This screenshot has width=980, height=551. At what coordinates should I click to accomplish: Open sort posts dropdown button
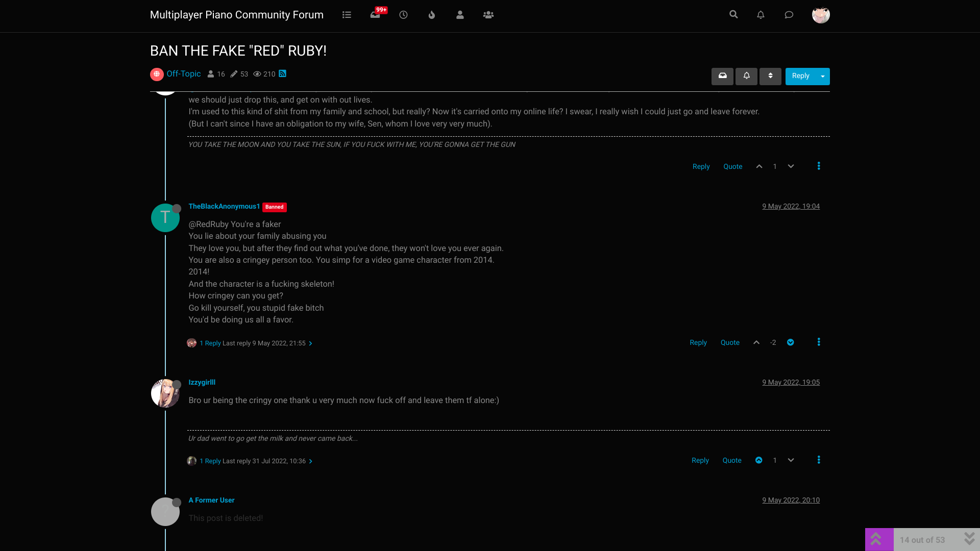pos(770,76)
